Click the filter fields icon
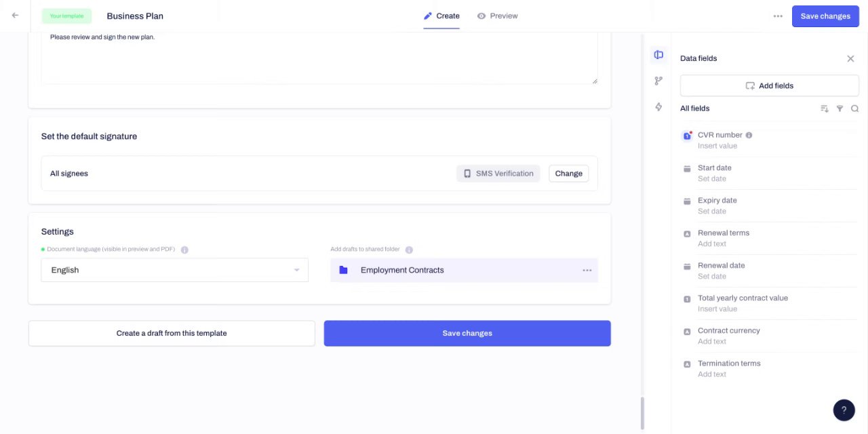 click(x=840, y=108)
